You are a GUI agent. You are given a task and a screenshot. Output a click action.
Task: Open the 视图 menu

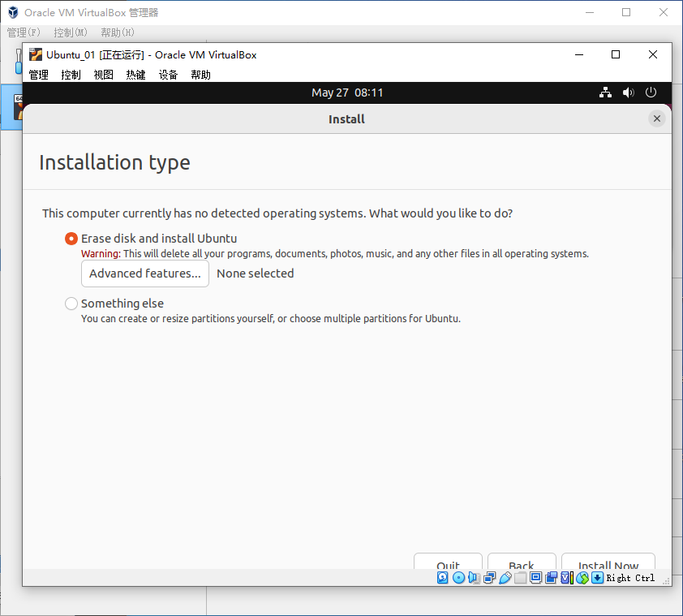103,75
